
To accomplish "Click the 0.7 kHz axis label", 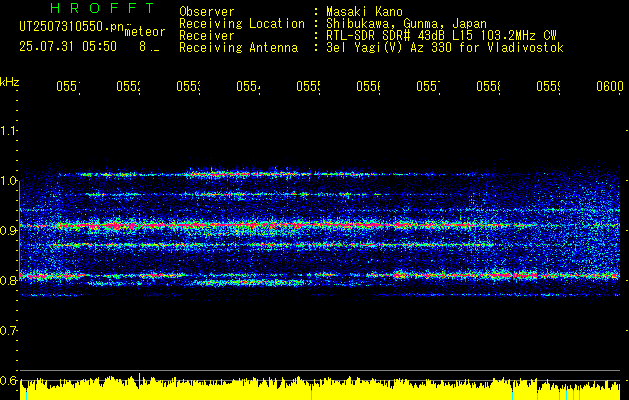I will point(9,331).
